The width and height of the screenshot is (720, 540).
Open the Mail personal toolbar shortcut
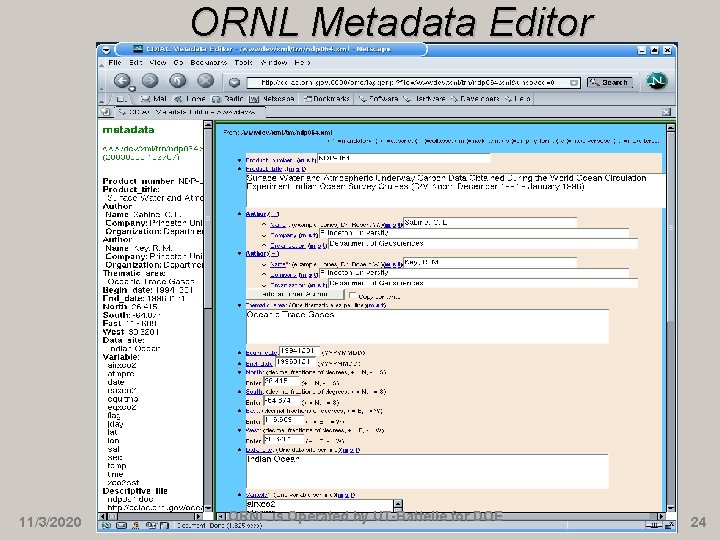click(154, 99)
